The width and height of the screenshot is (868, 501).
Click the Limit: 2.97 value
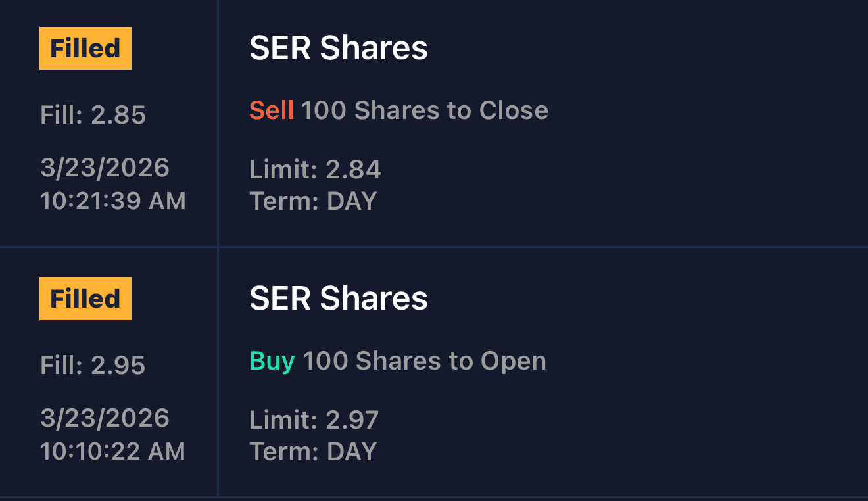314,420
